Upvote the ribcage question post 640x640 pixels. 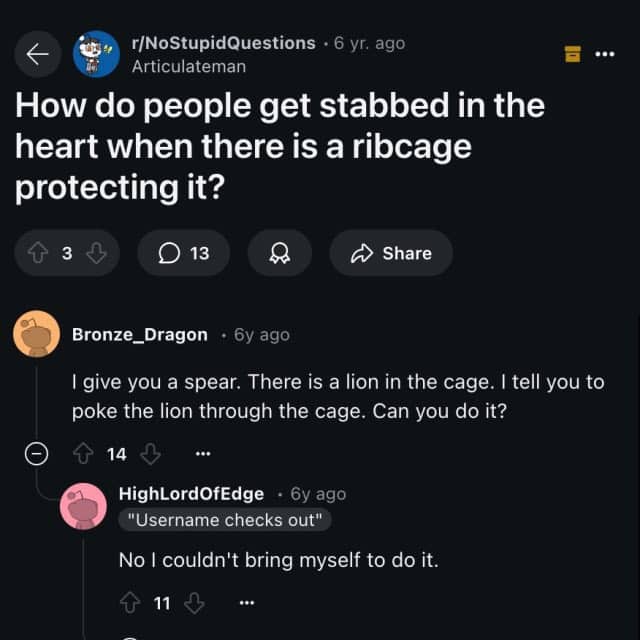(x=38, y=253)
